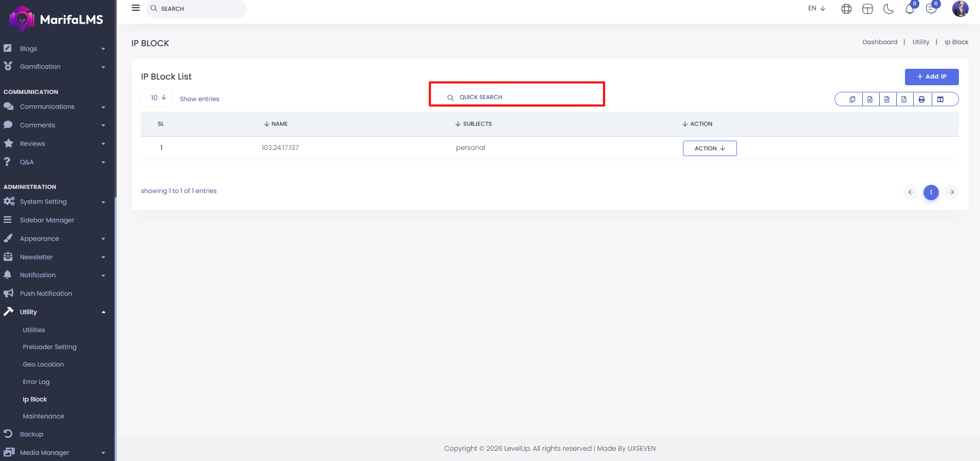Open Maintenance under Utility
This screenshot has width=980, height=461.
(x=43, y=416)
